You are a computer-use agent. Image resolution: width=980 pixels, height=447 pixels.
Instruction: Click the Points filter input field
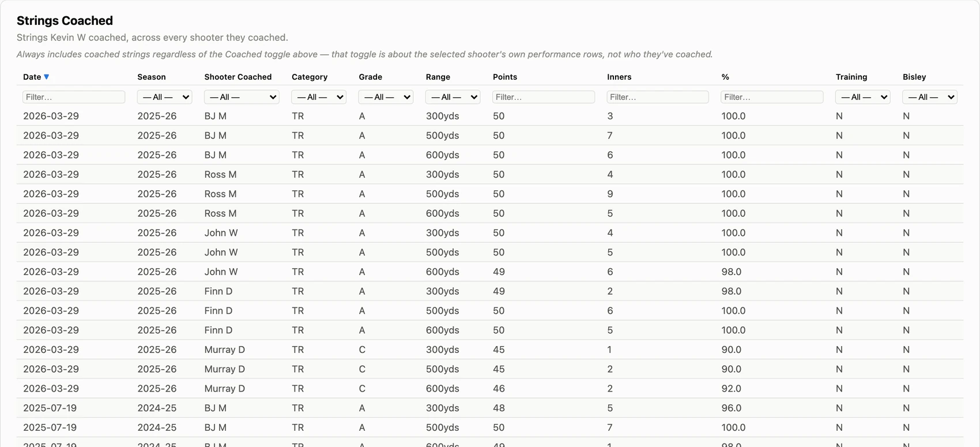tap(544, 97)
